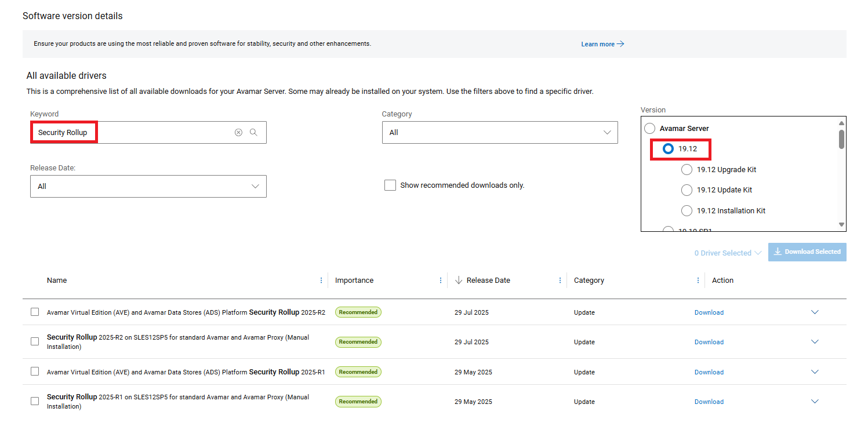Click the Release Date sort arrow icon

click(459, 281)
